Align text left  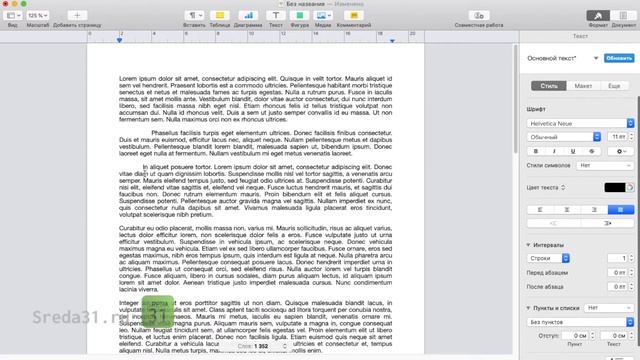(x=540, y=209)
